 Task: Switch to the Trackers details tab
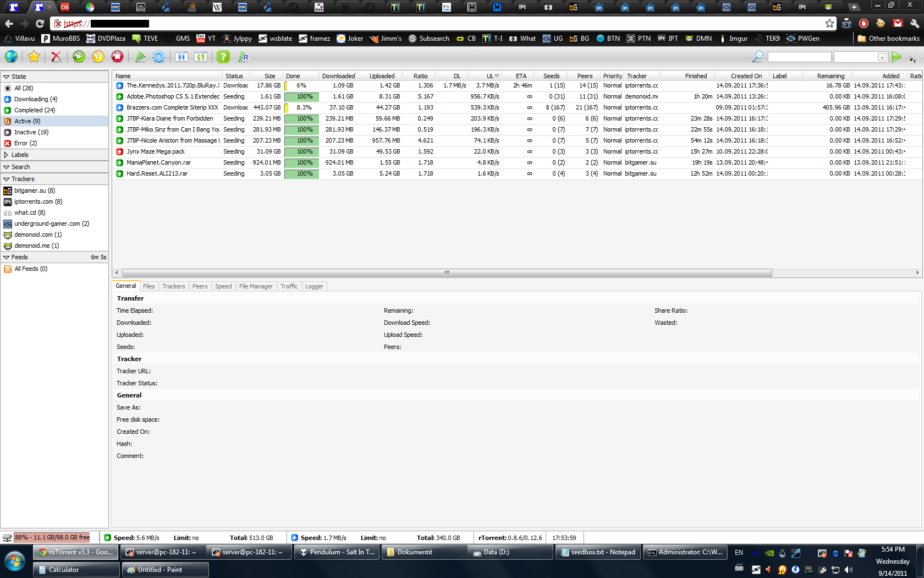[x=173, y=286]
